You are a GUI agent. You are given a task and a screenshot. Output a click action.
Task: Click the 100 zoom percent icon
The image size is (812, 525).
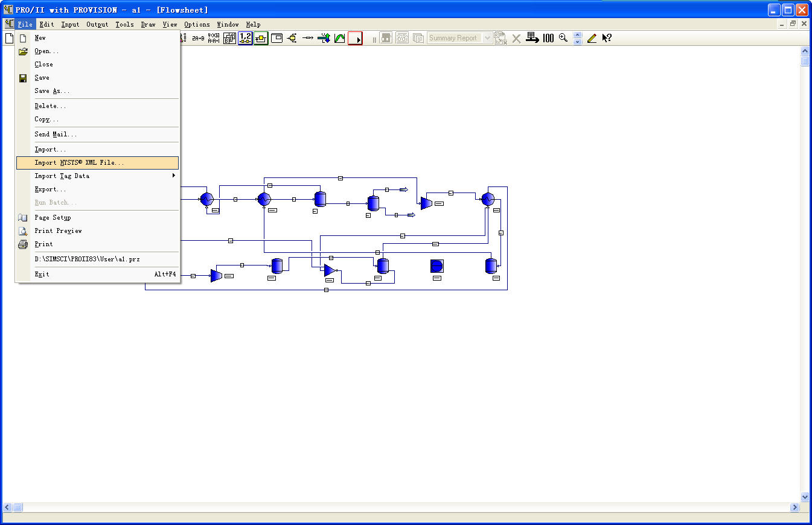(548, 38)
